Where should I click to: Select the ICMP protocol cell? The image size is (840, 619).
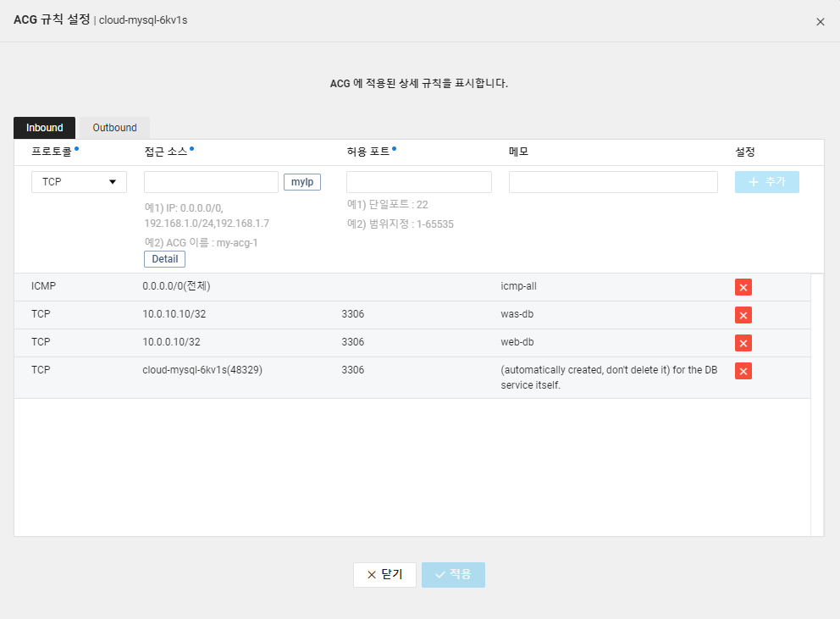43,286
